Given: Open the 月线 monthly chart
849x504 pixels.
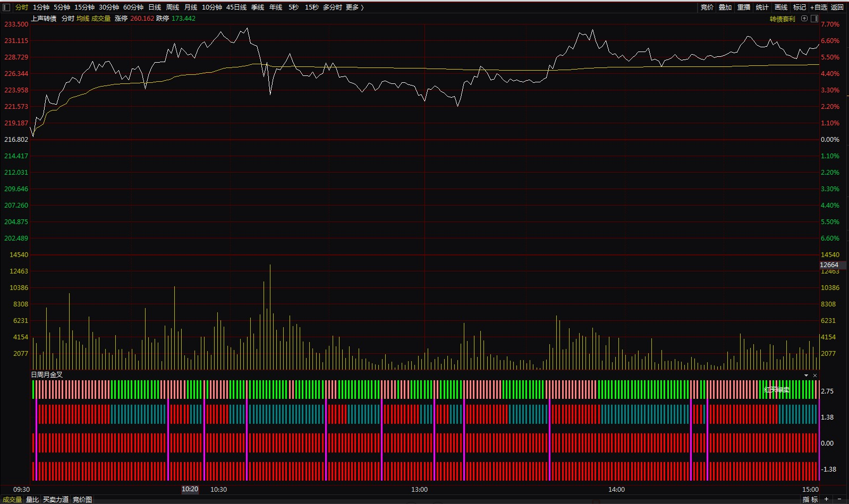Looking at the screenshot, I should [191, 7].
